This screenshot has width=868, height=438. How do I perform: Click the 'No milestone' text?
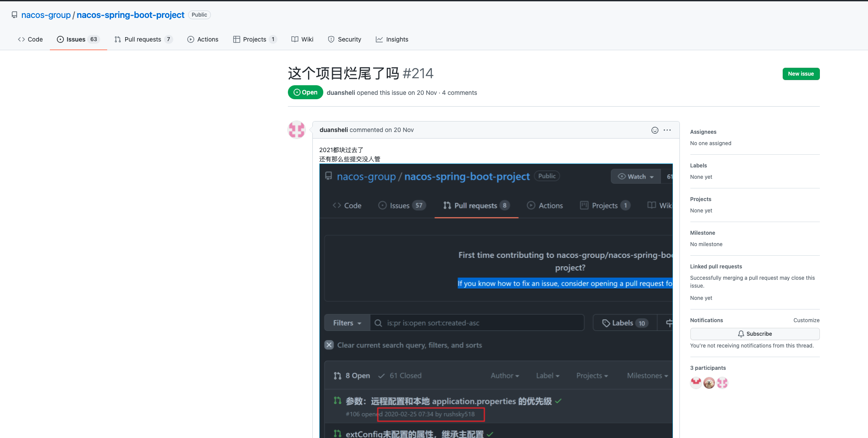pyautogui.click(x=706, y=244)
